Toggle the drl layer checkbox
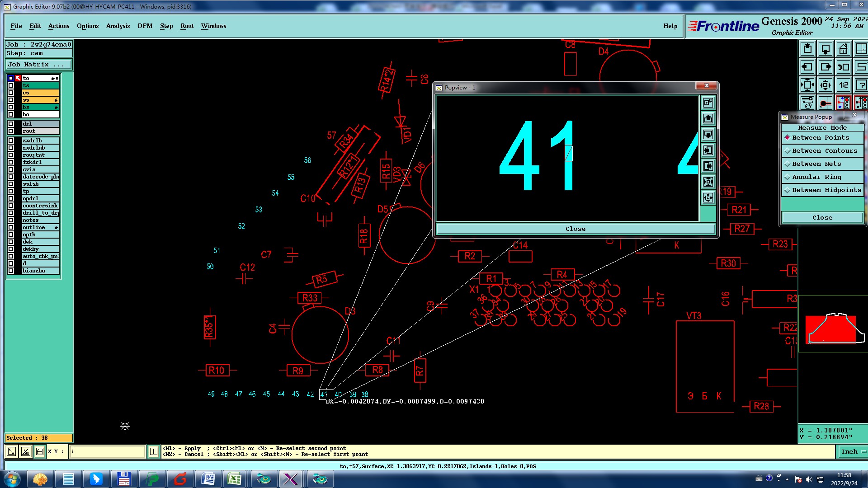Image resolution: width=868 pixels, height=488 pixels. pyautogui.click(x=11, y=124)
